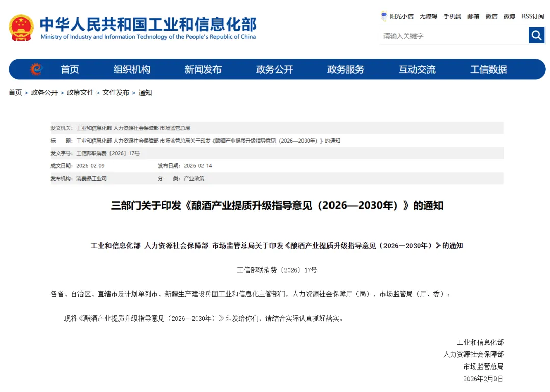
Task: Click the 手机端 link
Action: point(453,16)
